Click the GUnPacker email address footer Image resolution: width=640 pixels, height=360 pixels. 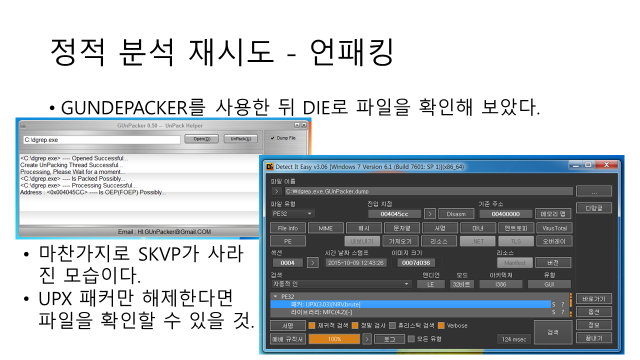point(164,231)
